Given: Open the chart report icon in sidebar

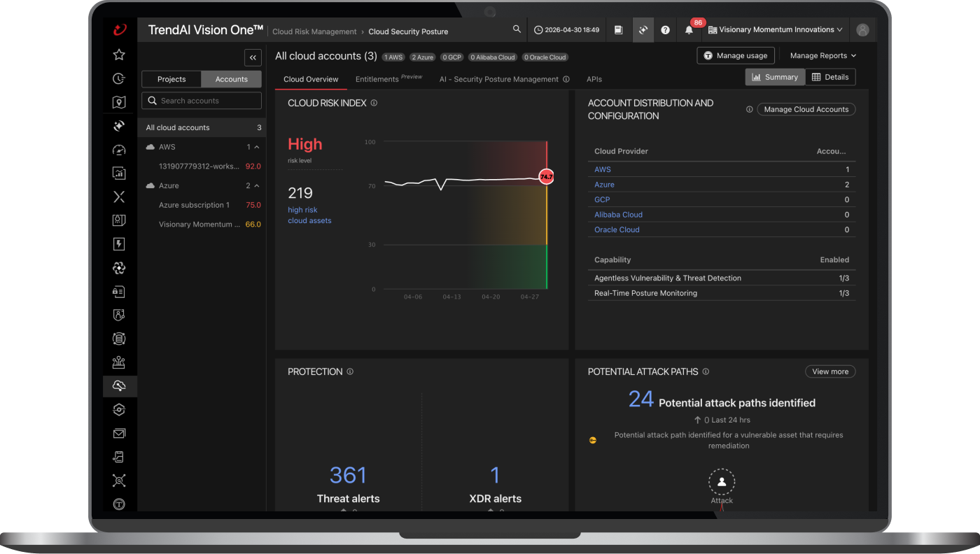Looking at the screenshot, I should click(x=119, y=173).
